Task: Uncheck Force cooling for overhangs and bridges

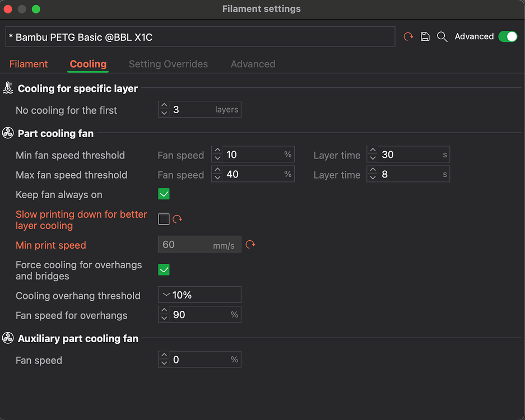Action: coord(164,270)
